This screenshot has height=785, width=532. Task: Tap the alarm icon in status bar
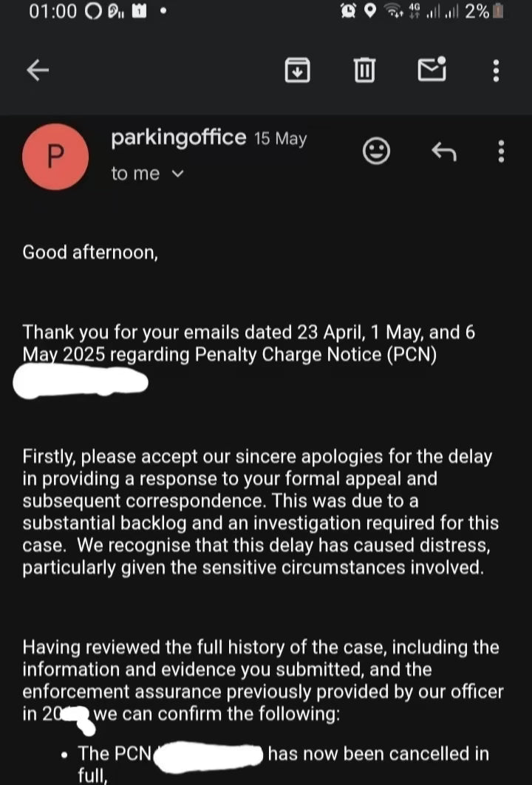(x=347, y=13)
